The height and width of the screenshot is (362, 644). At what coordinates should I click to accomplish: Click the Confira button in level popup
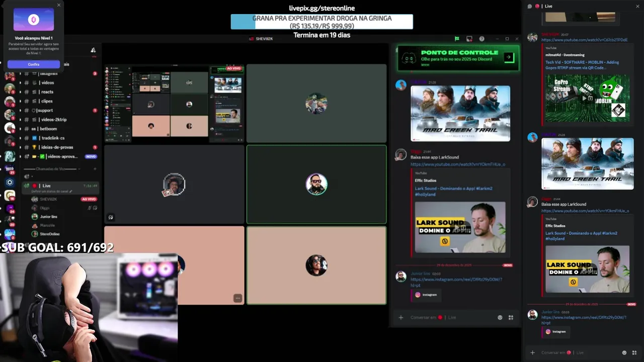pyautogui.click(x=34, y=64)
